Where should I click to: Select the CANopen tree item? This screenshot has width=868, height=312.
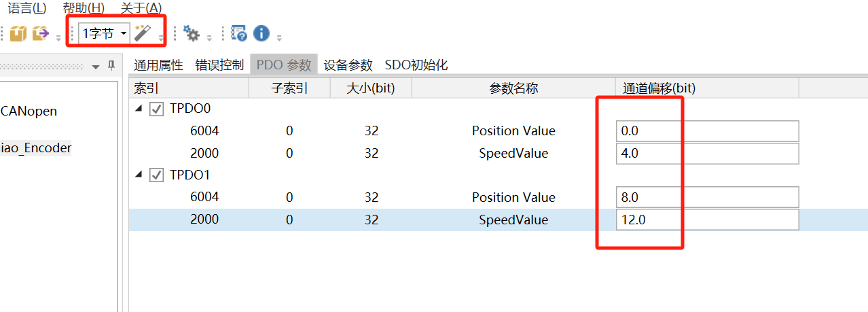point(29,111)
